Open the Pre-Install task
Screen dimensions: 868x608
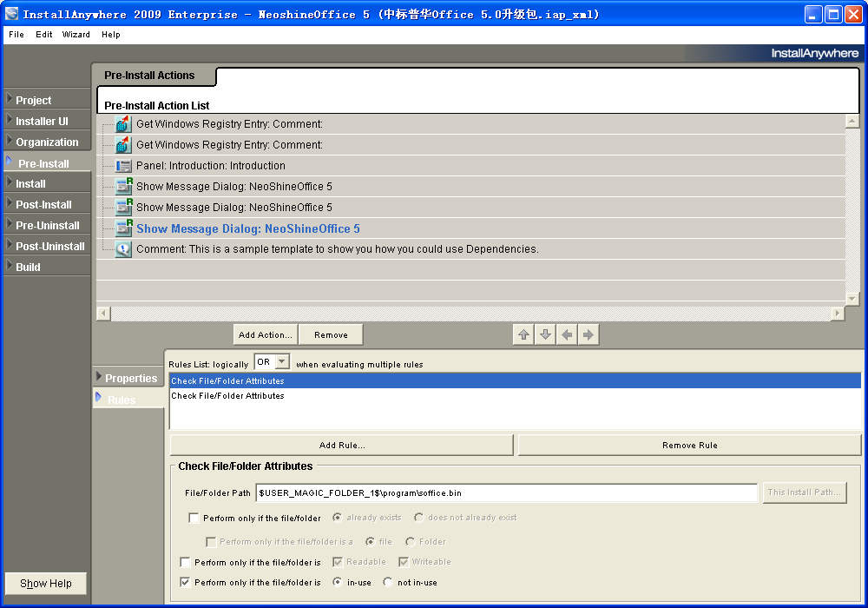pyautogui.click(x=47, y=163)
